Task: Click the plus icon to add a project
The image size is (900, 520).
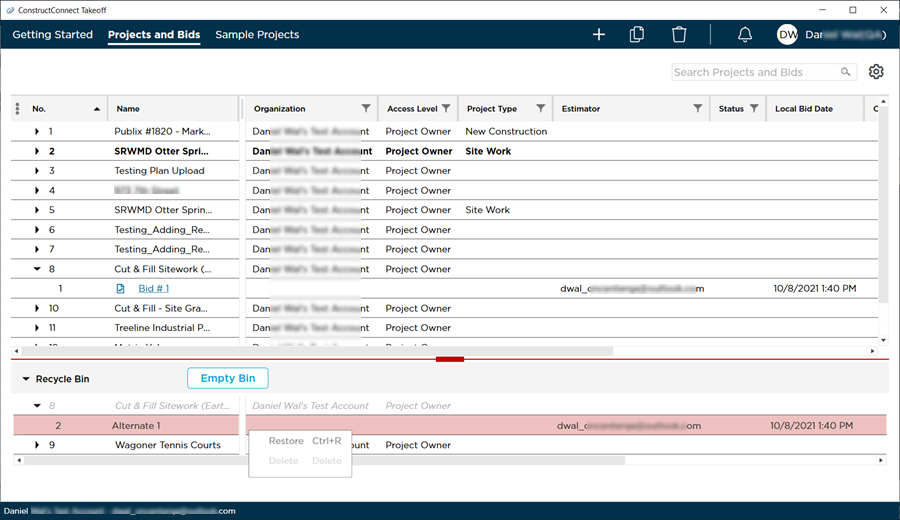Action: [599, 34]
